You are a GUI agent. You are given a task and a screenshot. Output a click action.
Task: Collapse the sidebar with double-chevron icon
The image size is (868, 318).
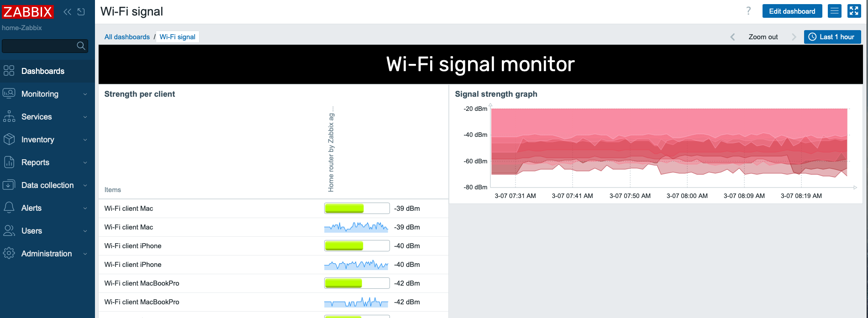pos(68,12)
